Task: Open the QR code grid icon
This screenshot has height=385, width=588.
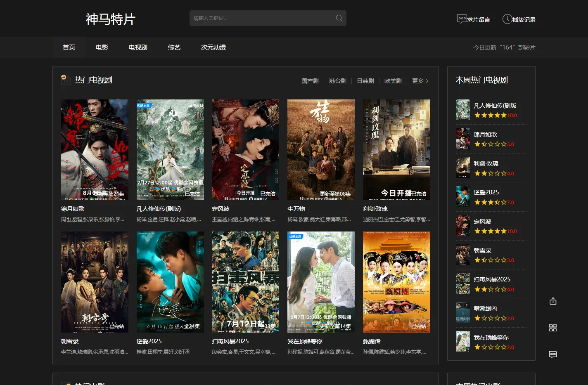Action: [x=553, y=328]
